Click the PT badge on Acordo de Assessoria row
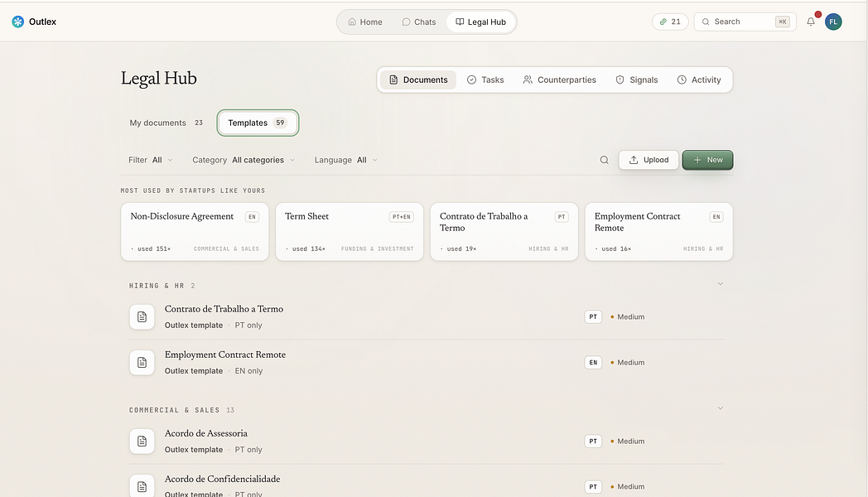 click(x=593, y=442)
